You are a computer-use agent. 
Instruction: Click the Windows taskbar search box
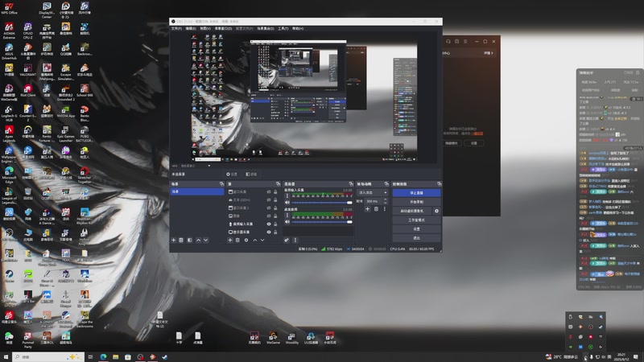(x=48, y=357)
